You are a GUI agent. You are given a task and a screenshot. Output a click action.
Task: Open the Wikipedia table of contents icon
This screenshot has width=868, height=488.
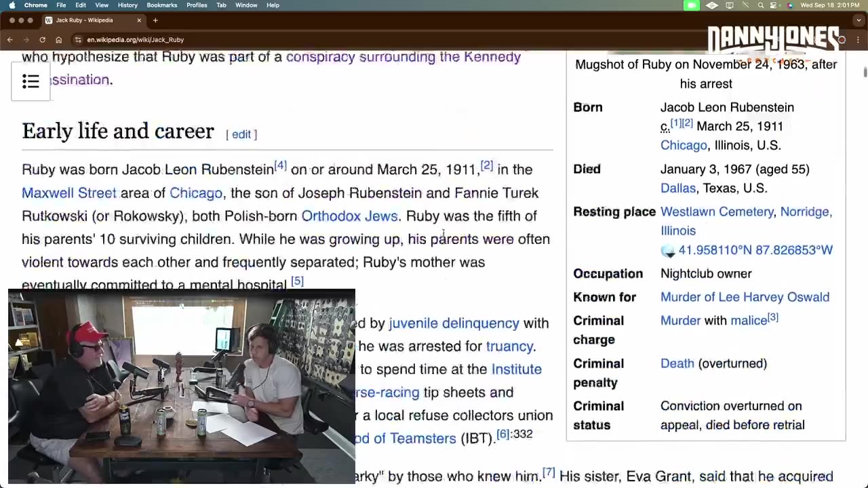click(x=31, y=81)
